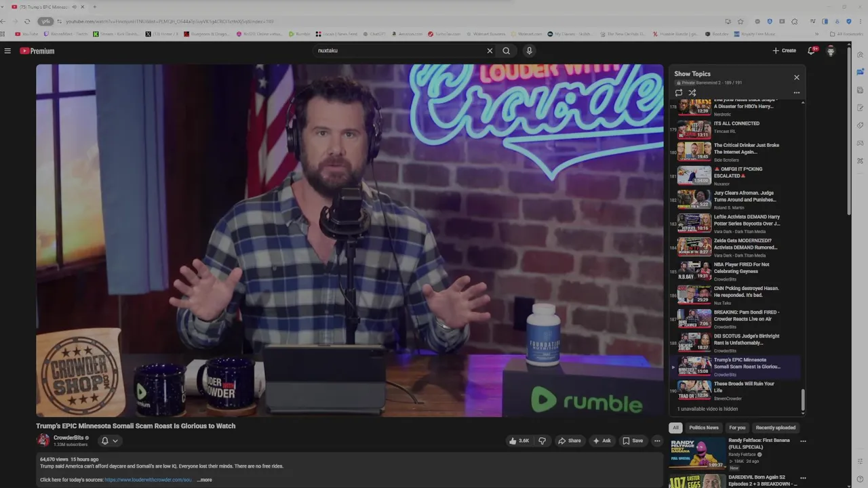This screenshot has width=868, height=488.
Task: Open the Create menu
Action: (784, 51)
